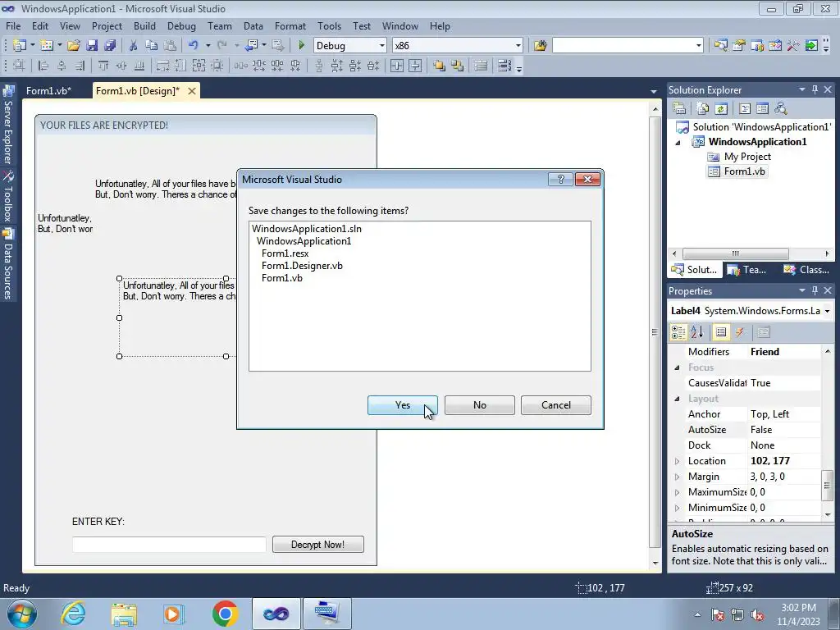Click the Undo arrow icon
The width and height of the screenshot is (840, 630).
point(194,46)
